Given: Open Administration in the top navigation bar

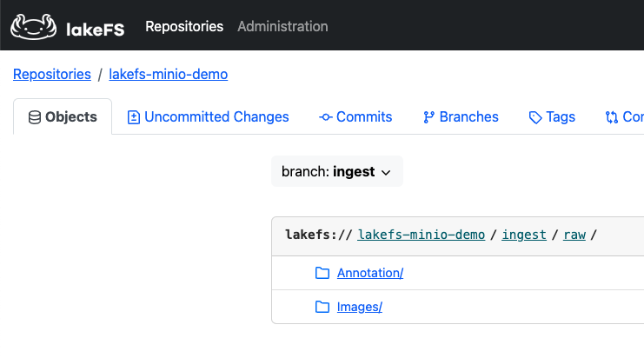Looking at the screenshot, I should click(x=282, y=27).
